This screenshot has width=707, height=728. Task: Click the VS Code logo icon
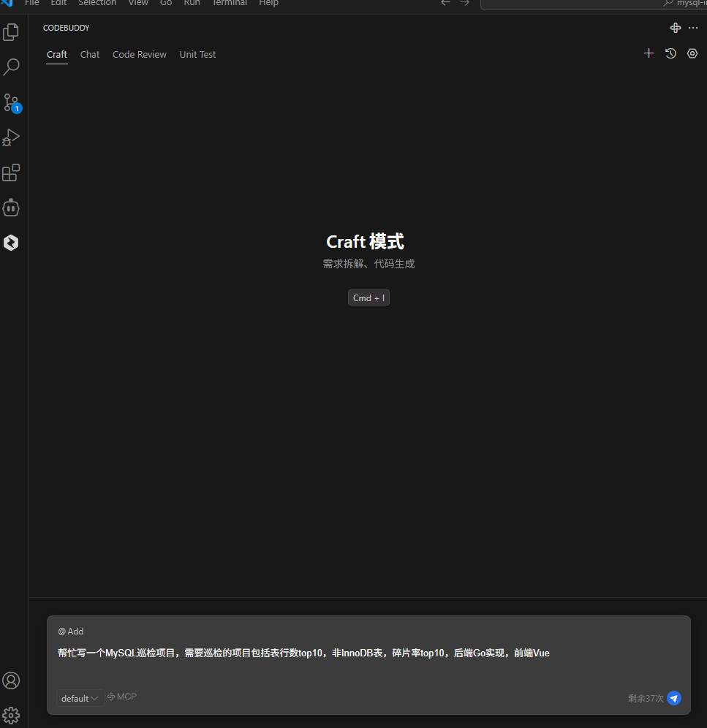pos(7,3)
